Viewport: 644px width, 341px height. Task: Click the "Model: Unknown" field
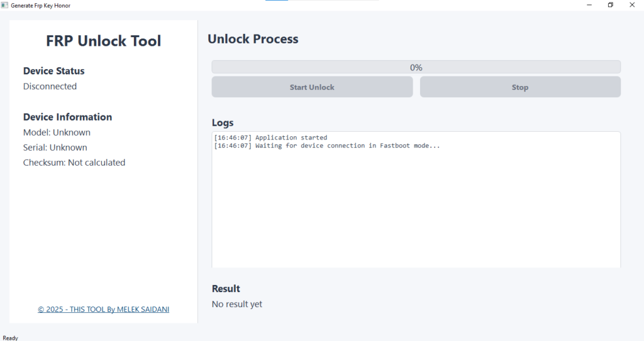coord(57,133)
